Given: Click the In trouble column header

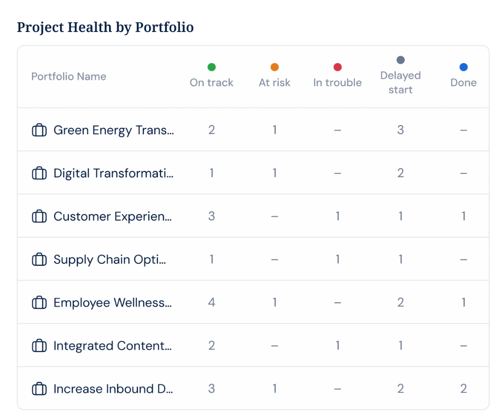Looking at the screenshot, I should click(x=338, y=83).
